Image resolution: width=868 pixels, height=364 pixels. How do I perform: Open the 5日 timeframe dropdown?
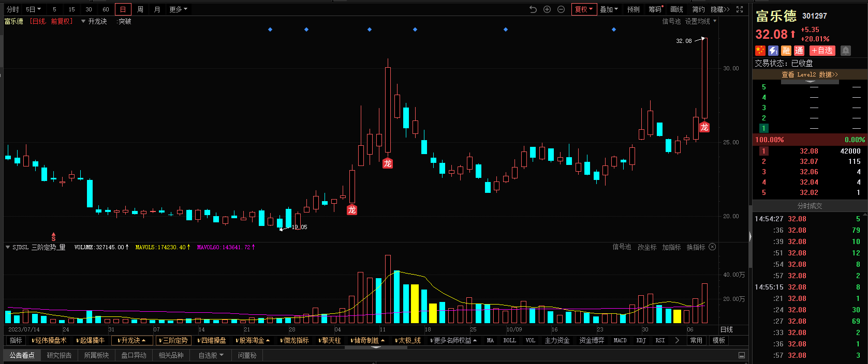(x=33, y=9)
